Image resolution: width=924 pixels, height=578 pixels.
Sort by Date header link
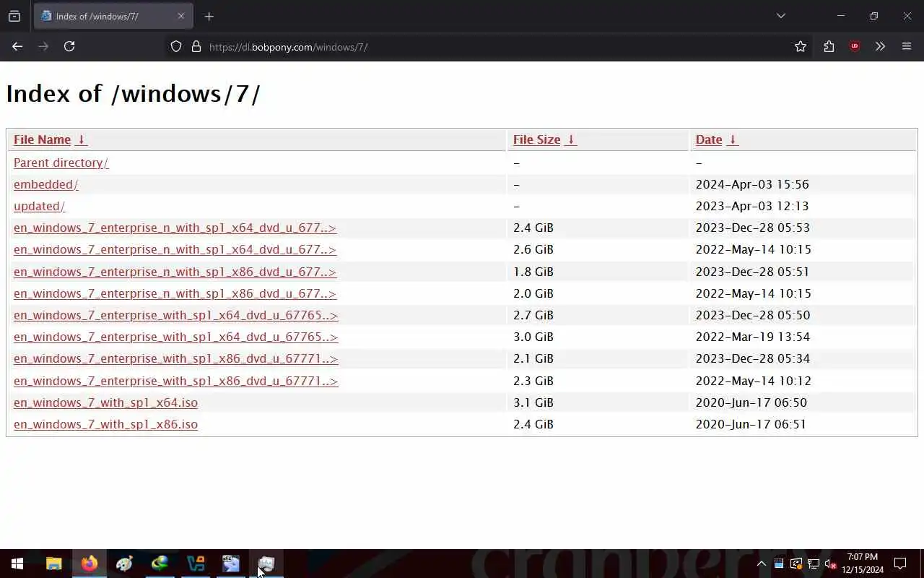[708, 139]
